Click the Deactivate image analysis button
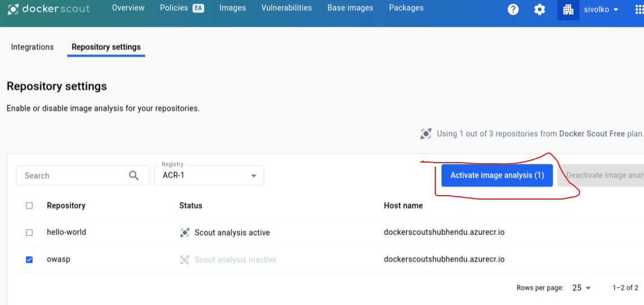 coord(601,175)
